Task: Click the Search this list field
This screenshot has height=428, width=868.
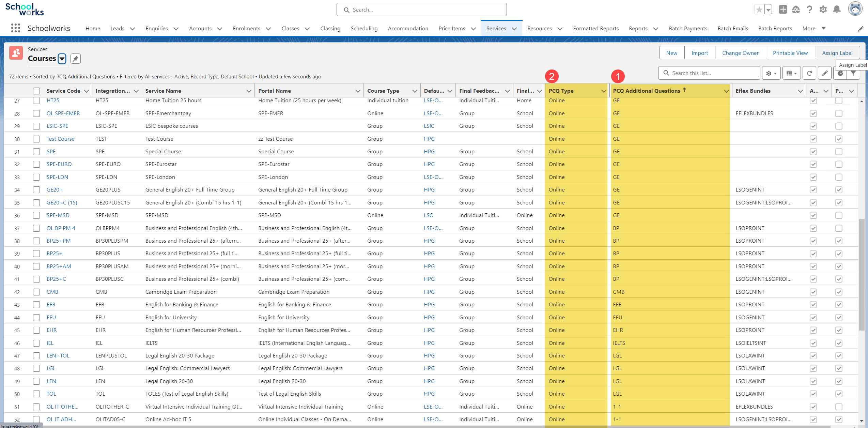Action: 709,73
